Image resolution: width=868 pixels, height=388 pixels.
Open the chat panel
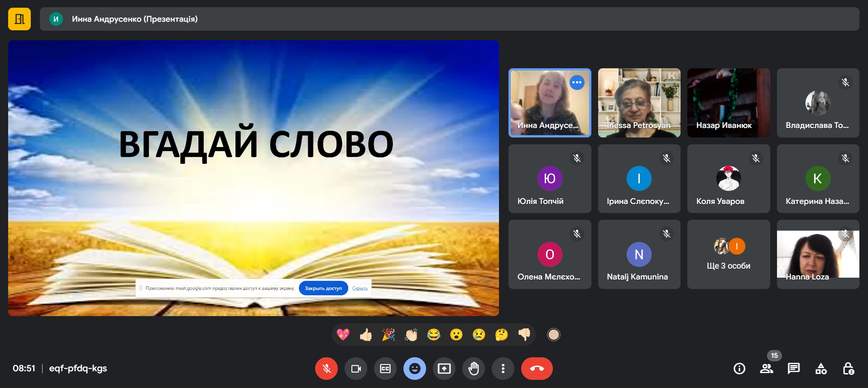coord(793,369)
